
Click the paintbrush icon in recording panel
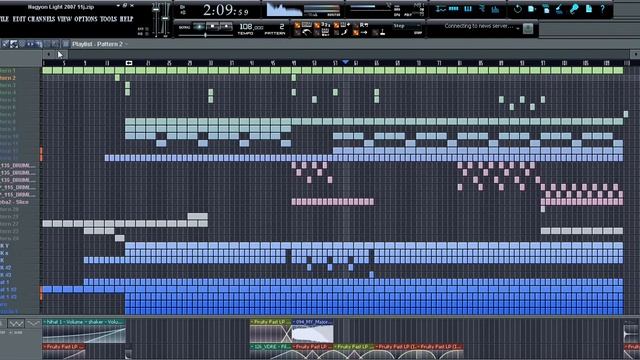[x=345, y=33]
